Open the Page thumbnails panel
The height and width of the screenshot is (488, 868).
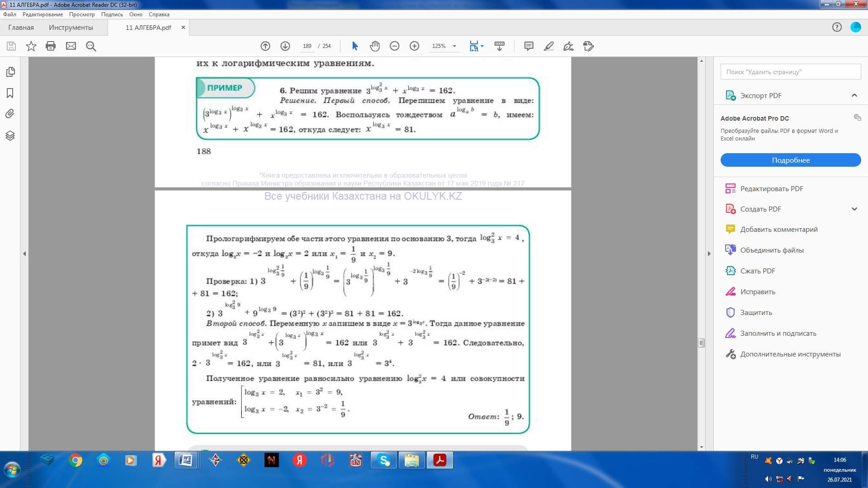[10, 72]
